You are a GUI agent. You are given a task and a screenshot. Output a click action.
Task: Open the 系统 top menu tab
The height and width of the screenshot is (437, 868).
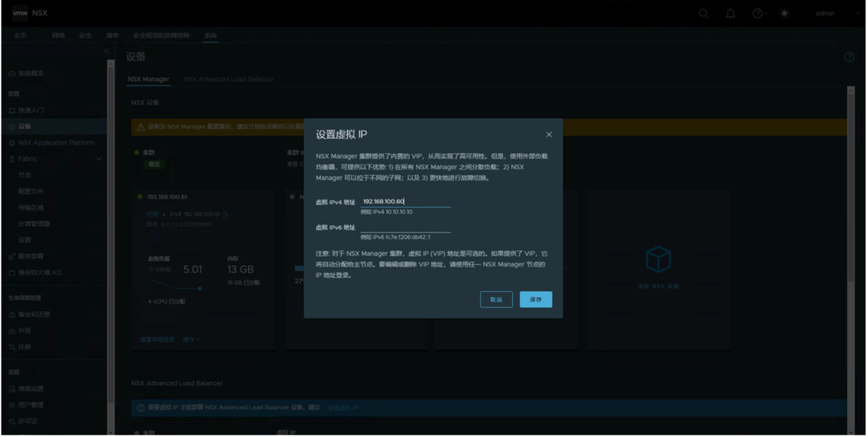pos(210,36)
